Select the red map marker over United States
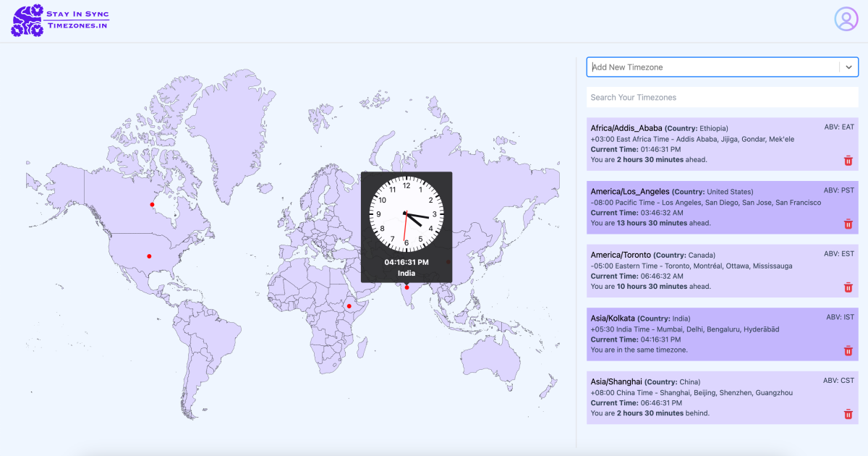Screen dimensions: 868x456 (149, 256)
